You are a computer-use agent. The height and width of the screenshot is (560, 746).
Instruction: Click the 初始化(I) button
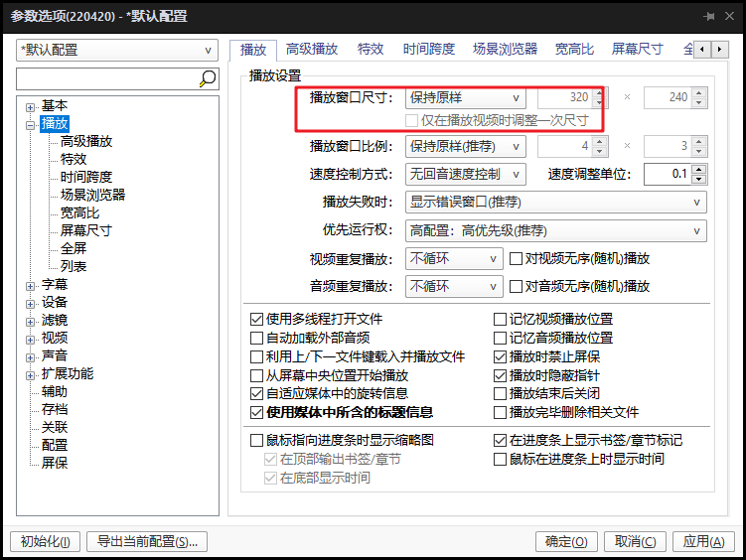coord(46,542)
